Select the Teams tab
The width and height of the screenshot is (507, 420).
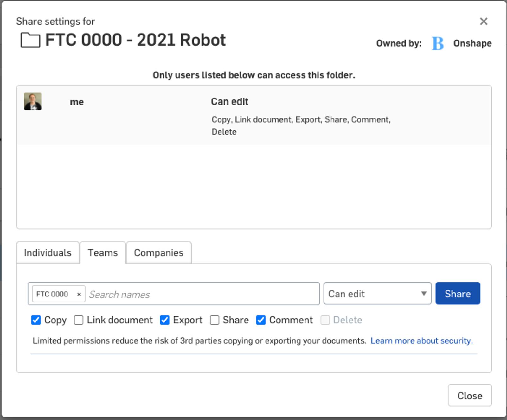[x=103, y=252]
